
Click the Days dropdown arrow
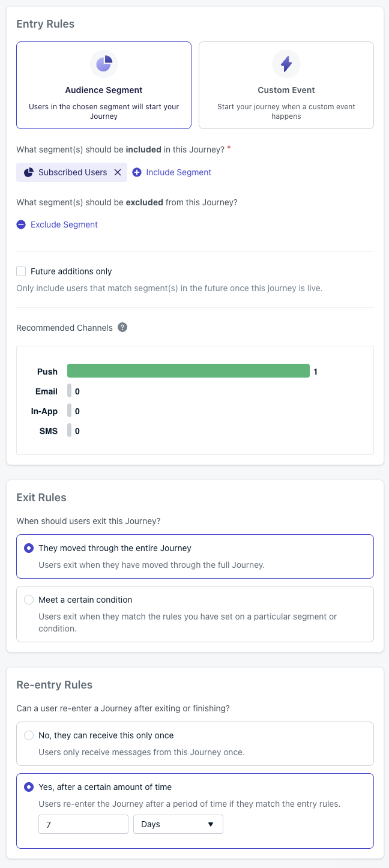(210, 824)
